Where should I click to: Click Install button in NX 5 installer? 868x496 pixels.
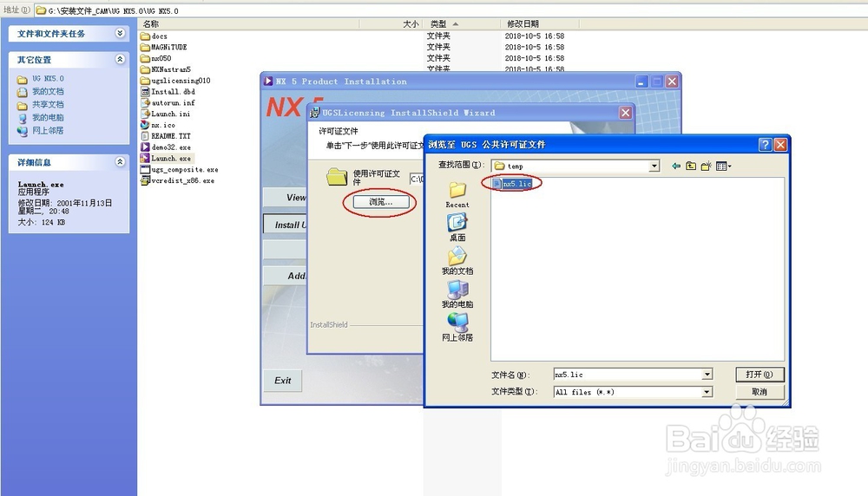[285, 225]
